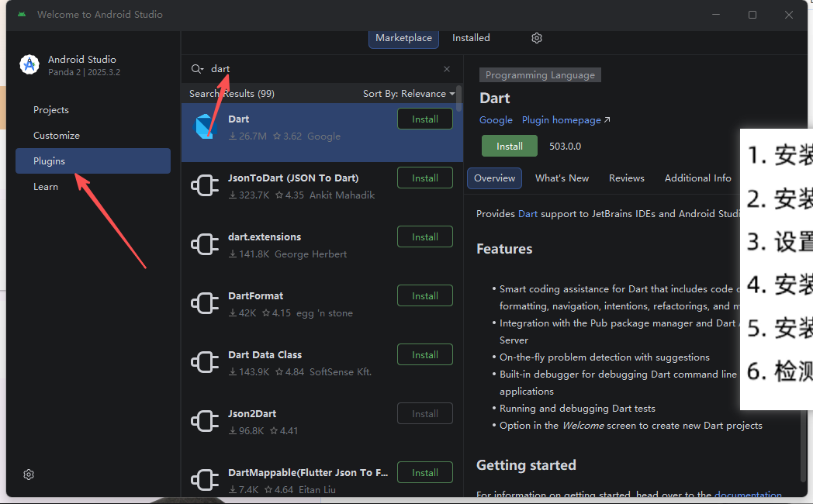Click the Json2Dart plugin icon
This screenshot has width=813, height=504.
tap(205, 421)
